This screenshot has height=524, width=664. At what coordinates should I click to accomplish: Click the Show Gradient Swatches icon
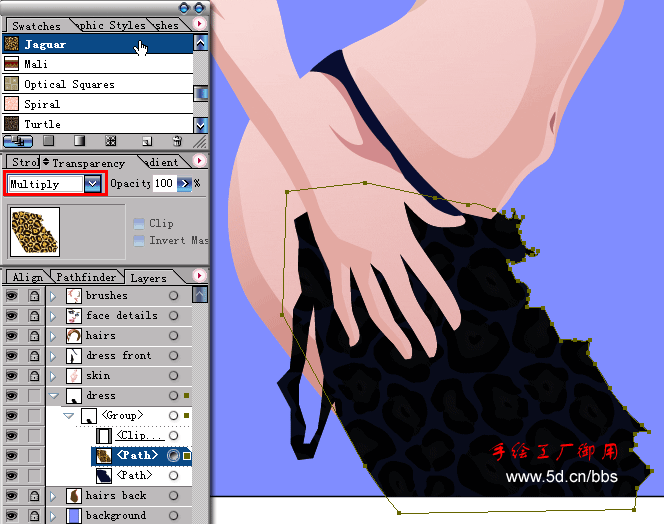[80, 142]
